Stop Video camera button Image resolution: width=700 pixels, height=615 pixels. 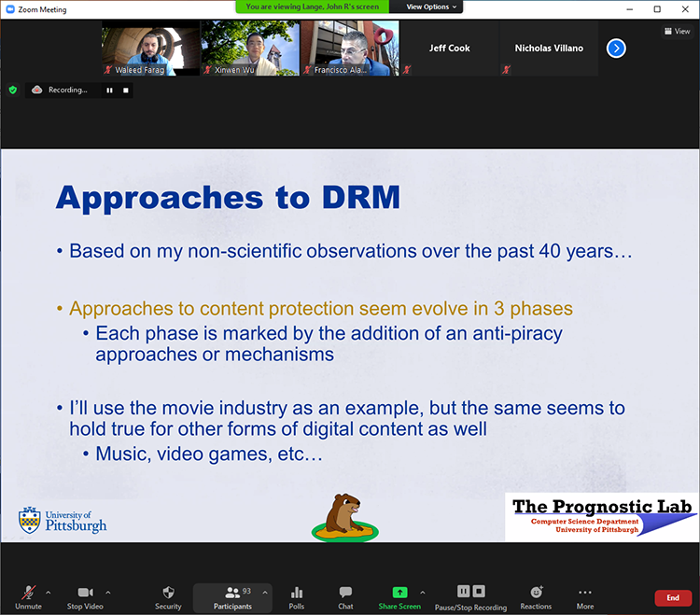coord(85,597)
